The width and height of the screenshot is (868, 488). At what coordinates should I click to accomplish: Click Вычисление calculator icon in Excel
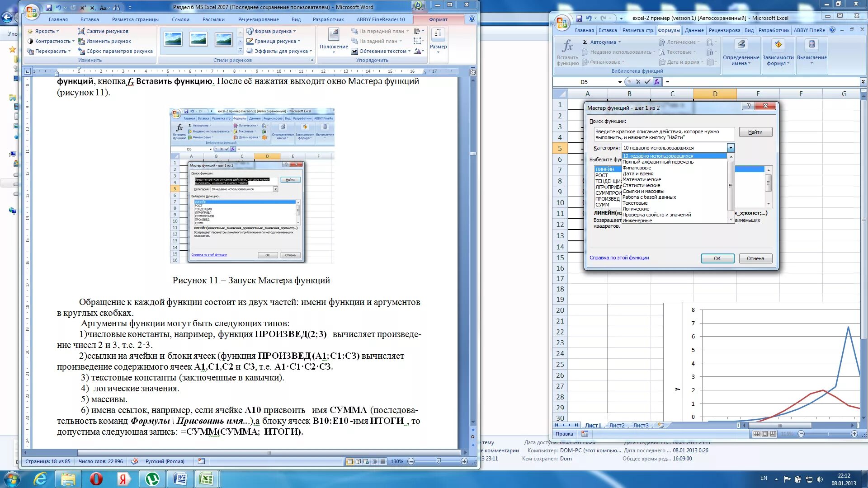pos(811,45)
